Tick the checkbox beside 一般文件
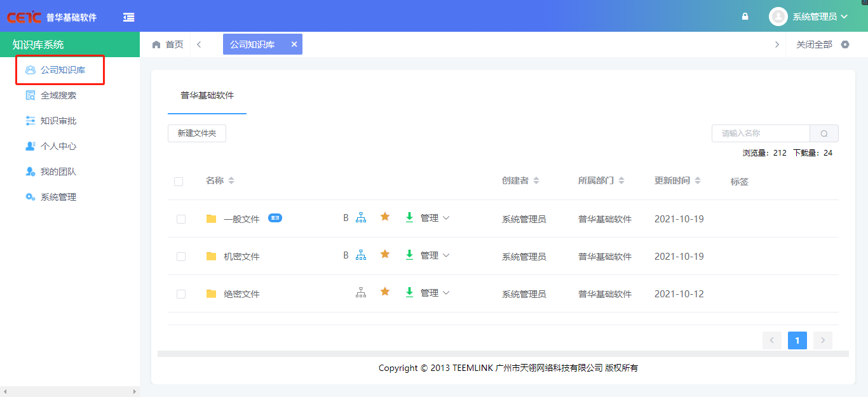868x397 pixels. click(x=180, y=218)
